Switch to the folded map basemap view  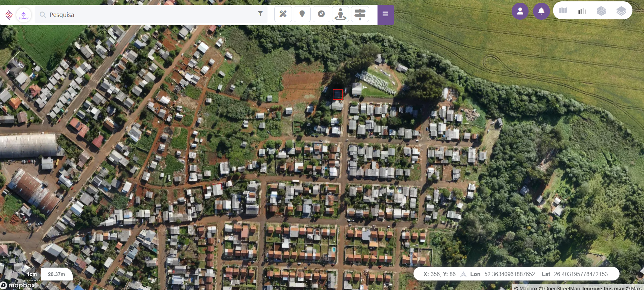click(563, 11)
